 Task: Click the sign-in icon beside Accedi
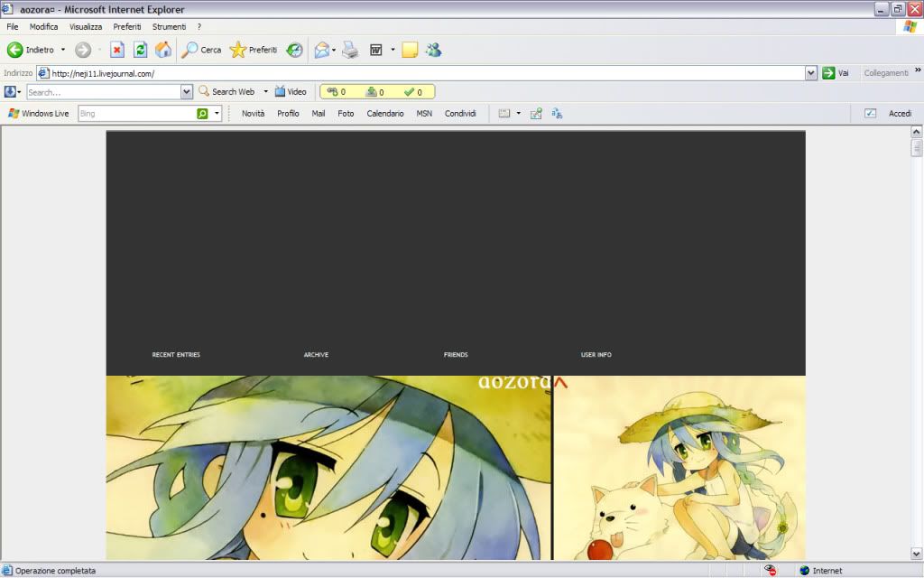tap(871, 113)
